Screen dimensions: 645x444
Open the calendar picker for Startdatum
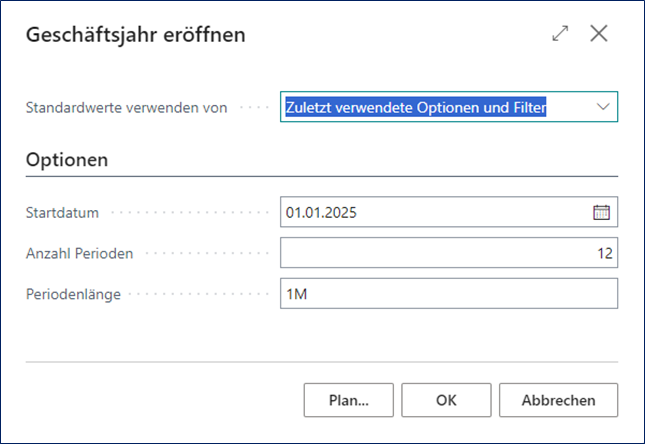coord(601,212)
